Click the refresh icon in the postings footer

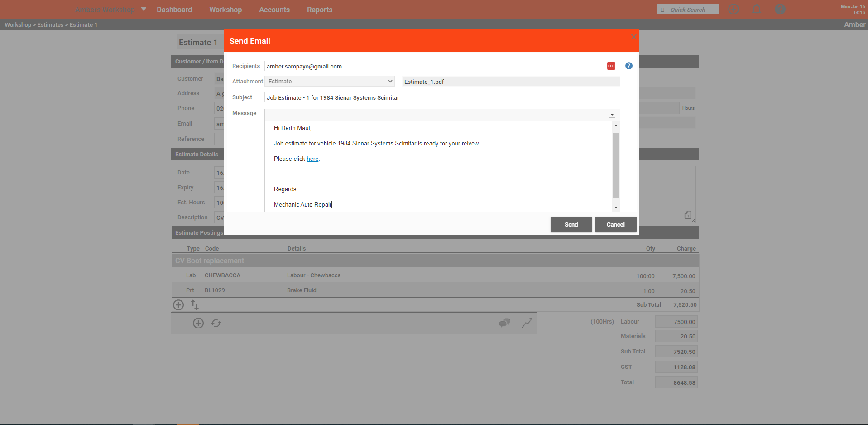tap(216, 323)
